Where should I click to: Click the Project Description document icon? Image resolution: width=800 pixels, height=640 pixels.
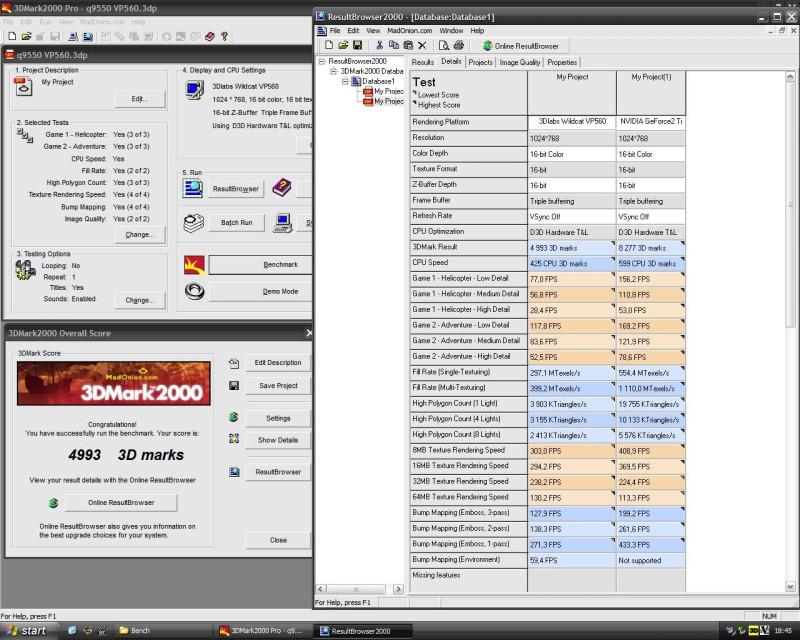click(23, 86)
